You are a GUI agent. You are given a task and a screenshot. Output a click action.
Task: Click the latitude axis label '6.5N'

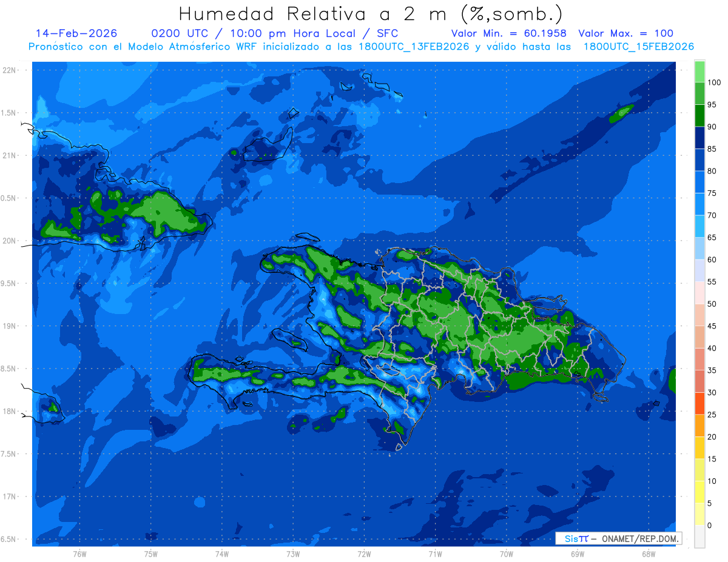point(9,539)
